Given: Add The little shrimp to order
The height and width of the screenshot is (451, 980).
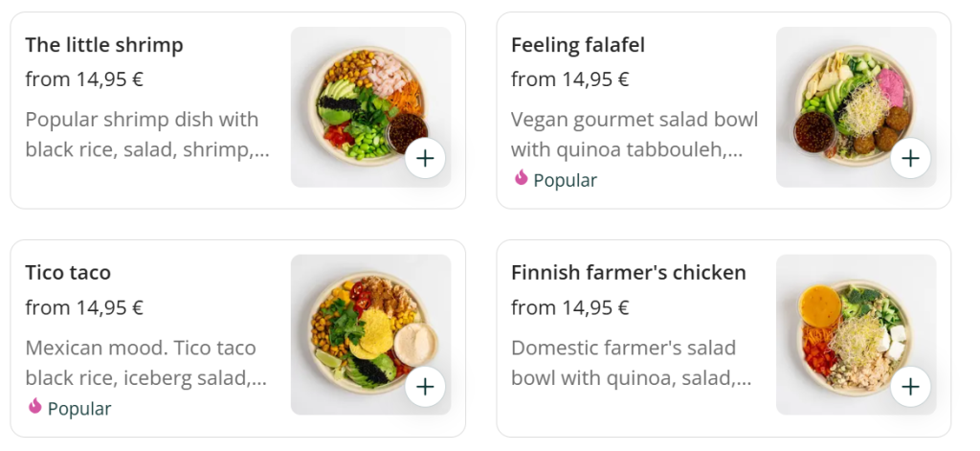Looking at the screenshot, I should tap(425, 158).
